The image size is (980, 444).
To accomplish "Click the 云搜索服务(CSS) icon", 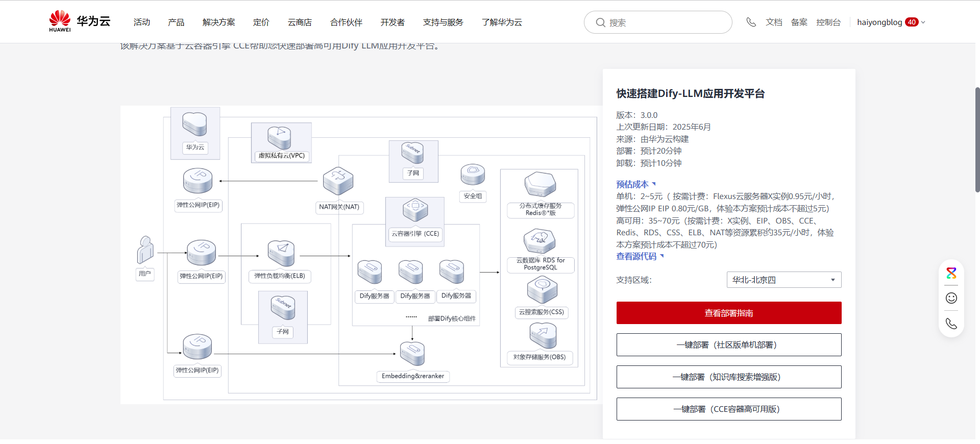I will point(542,289).
